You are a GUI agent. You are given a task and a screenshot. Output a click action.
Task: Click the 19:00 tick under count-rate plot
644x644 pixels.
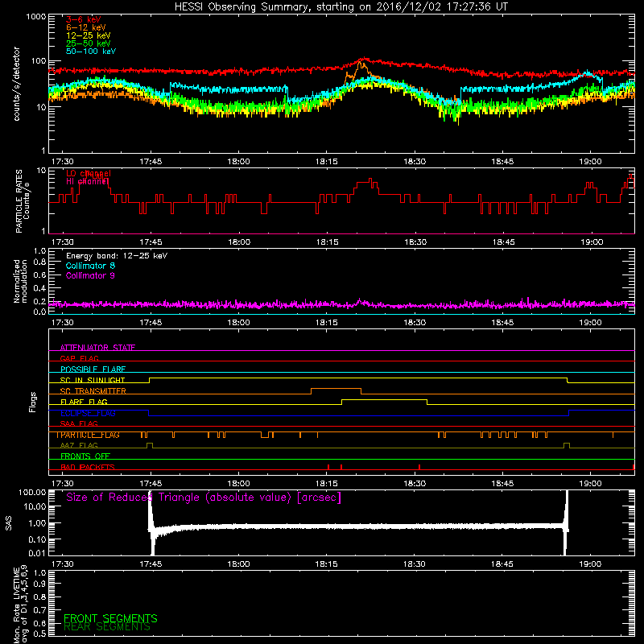[590, 162]
